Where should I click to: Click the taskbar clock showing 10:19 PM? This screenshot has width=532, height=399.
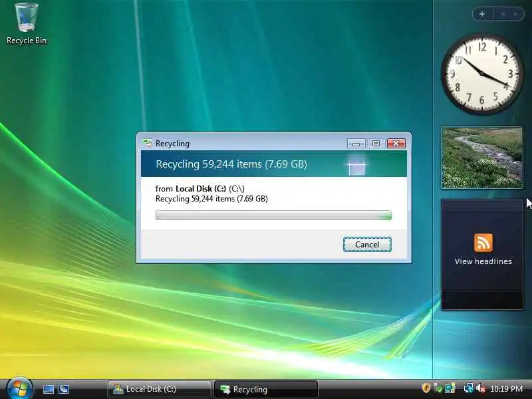click(506, 388)
